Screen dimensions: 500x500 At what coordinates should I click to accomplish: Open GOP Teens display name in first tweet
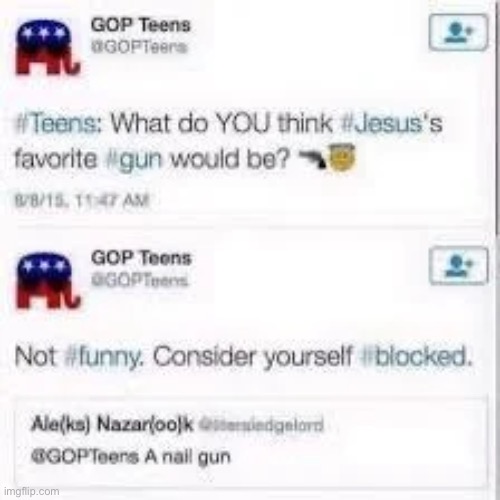141,25
